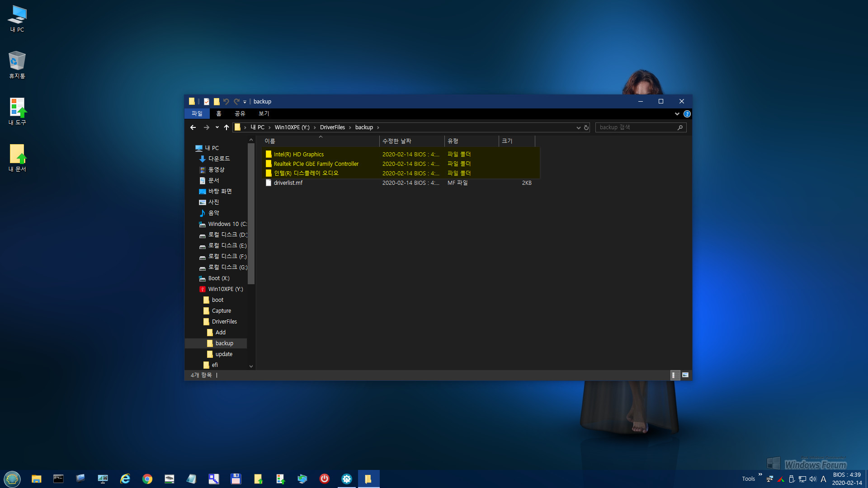868x488 pixels.
Task: Launch Internet Explorer from taskbar
Action: pyautogui.click(x=125, y=479)
